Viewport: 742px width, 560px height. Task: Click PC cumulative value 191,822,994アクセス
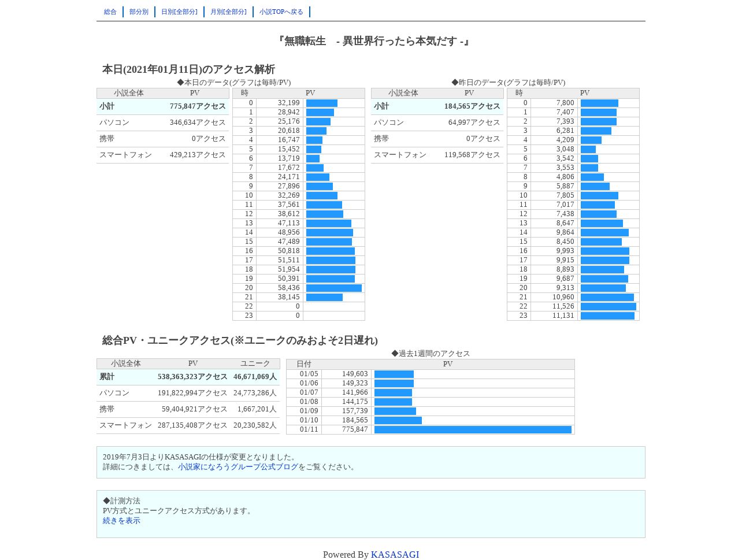pyautogui.click(x=192, y=393)
